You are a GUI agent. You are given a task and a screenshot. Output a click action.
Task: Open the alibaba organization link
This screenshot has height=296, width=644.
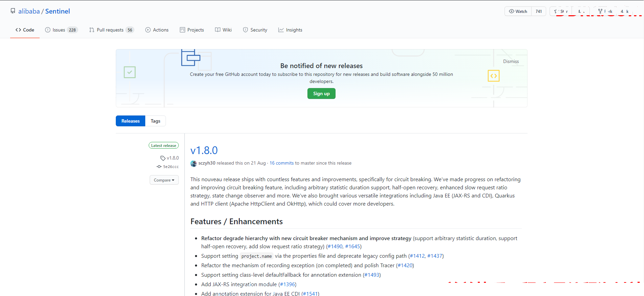click(x=29, y=11)
